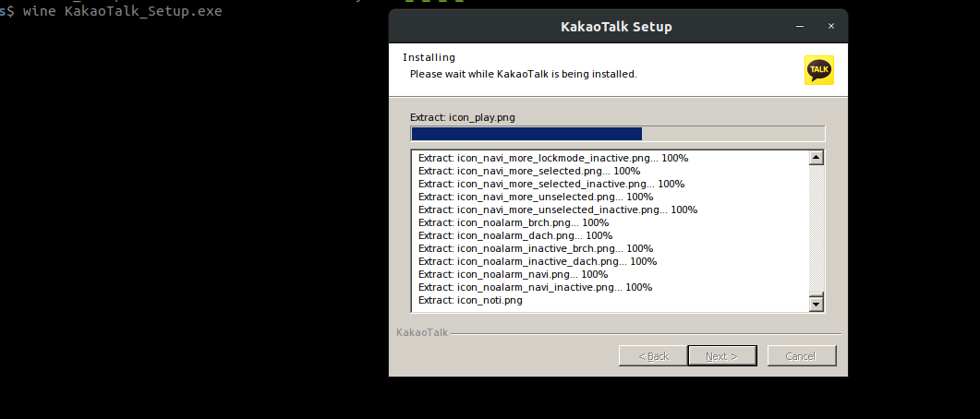Select the icon_navi_more_lockmode_inactive.png log line
The height and width of the screenshot is (419, 980).
pyautogui.click(x=552, y=158)
